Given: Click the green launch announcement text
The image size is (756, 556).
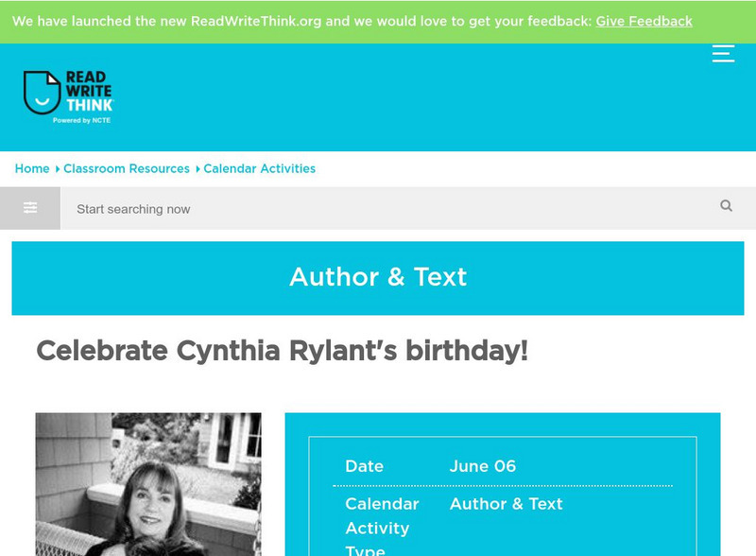Looking at the screenshot, I should click(301, 21).
